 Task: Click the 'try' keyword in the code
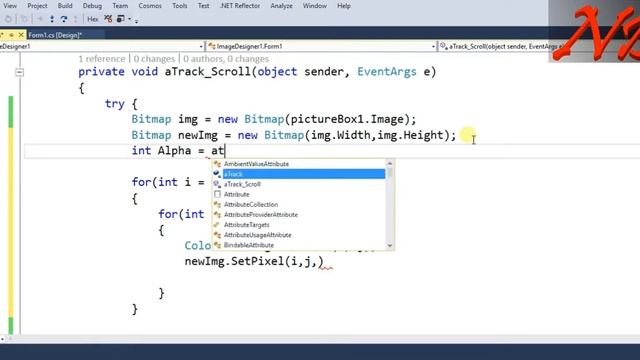point(115,104)
